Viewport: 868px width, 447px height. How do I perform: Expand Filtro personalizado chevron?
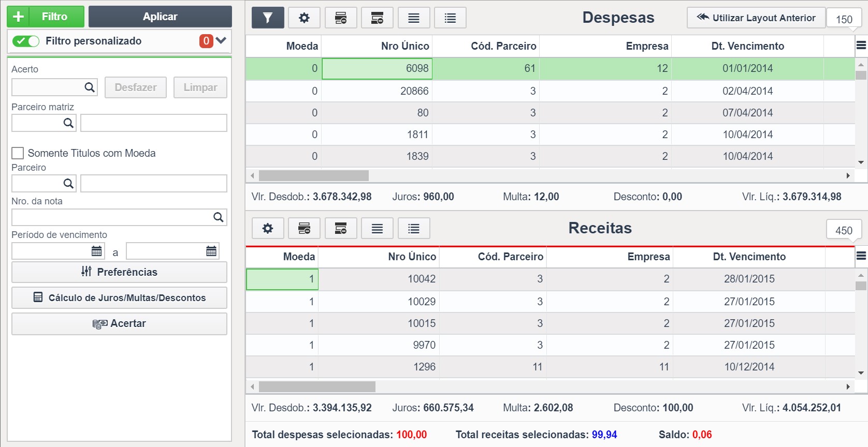coord(221,40)
